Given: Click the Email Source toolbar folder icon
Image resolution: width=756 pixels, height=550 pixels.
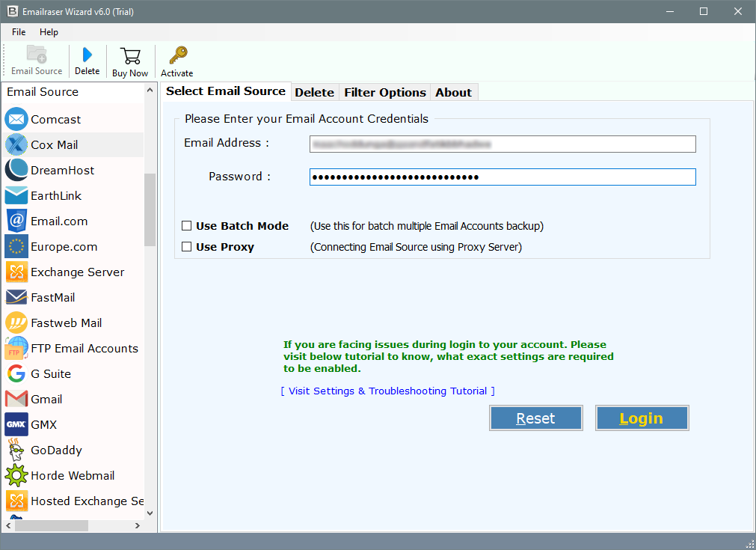Looking at the screenshot, I should pos(37,54).
